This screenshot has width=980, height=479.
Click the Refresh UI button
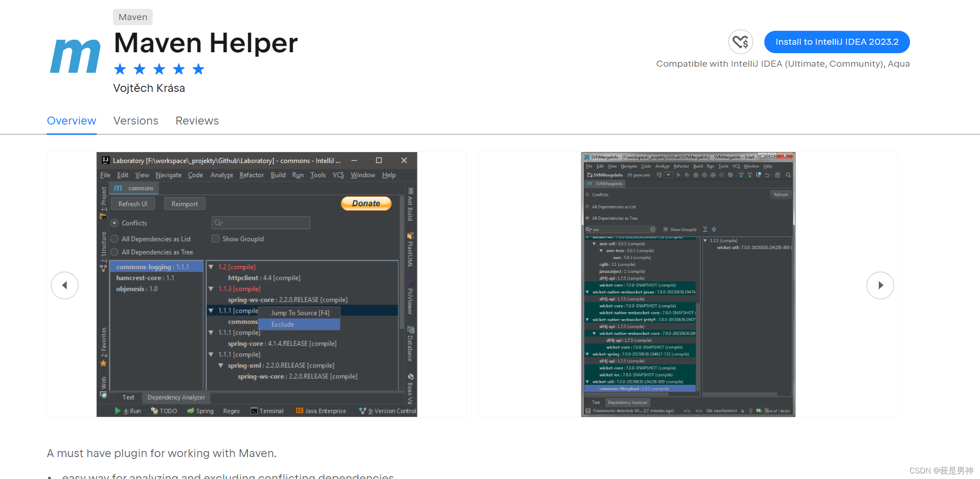[133, 204]
